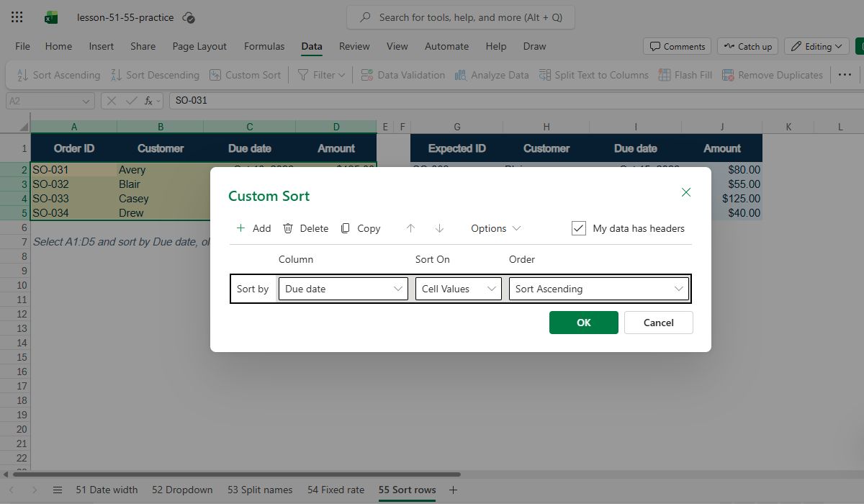Image resolution: width=864 pixels, height=504 pixels.
Task: Switch to the Draw ribbon tab
Action: click(x=534, y=46)
